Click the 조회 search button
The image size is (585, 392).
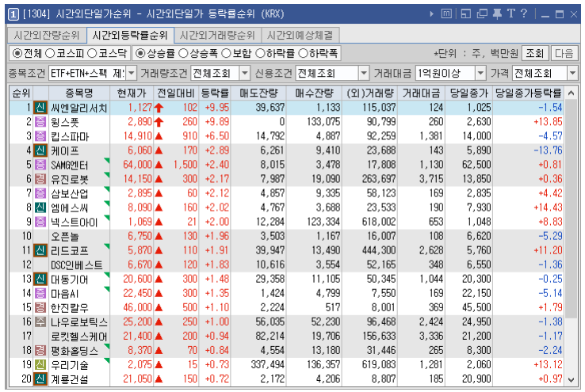coord(534,53)
